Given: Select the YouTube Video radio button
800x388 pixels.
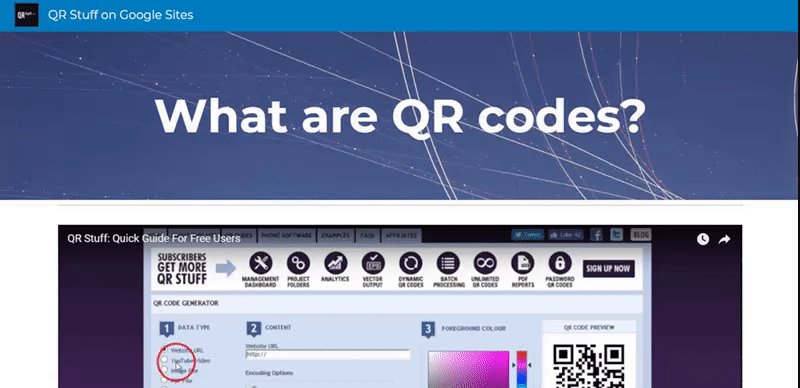Looking at the screenshot, I should click(x=164, y=360).
